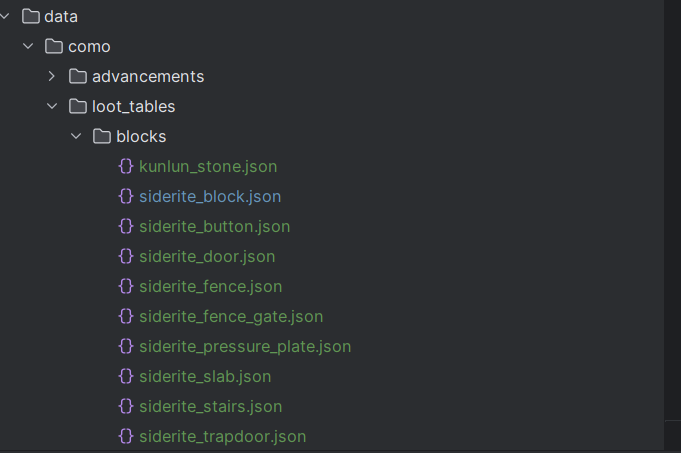
Task: Click the JSON icon beside siderite_door.json
Action: coord(126,256)
